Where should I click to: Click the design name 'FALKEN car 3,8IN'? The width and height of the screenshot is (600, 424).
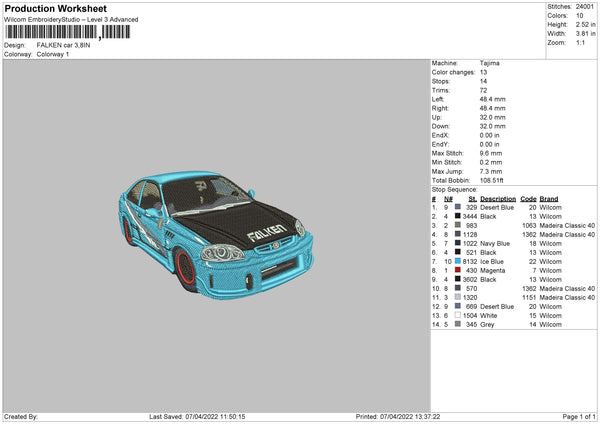pos(64,45)
